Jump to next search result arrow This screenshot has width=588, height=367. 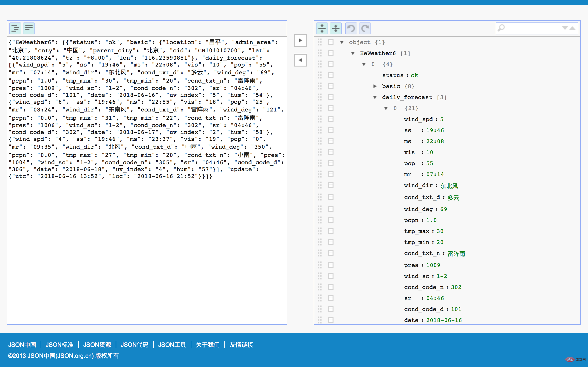point(565,28)
